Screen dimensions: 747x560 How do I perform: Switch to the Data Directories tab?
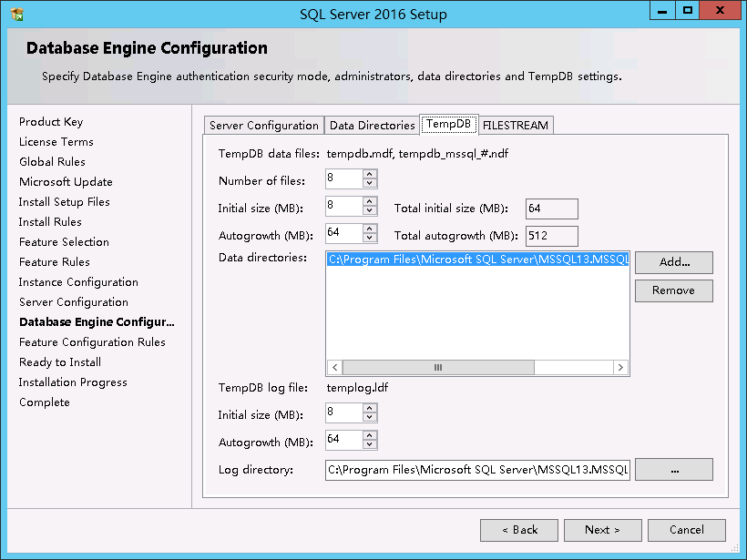372,126
